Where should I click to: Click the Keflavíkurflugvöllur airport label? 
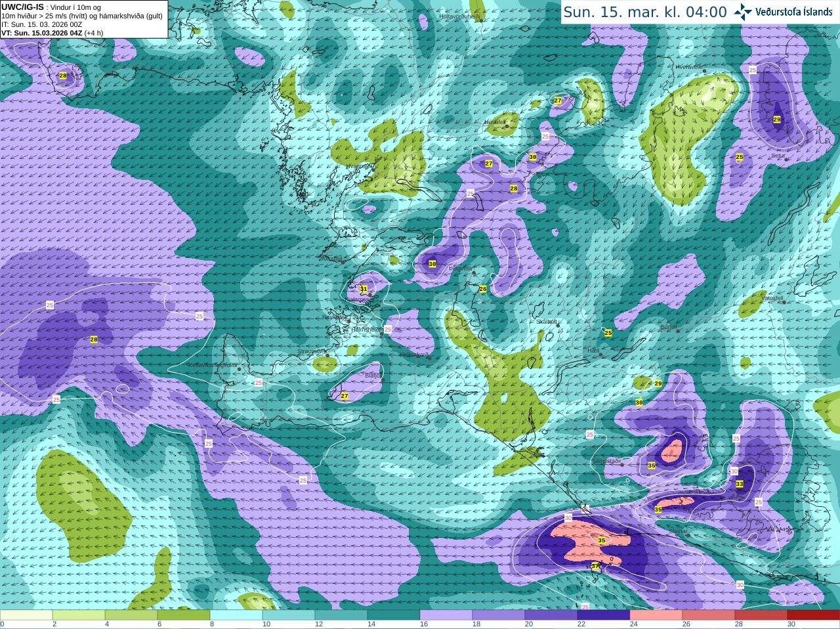tap(213, 365)
